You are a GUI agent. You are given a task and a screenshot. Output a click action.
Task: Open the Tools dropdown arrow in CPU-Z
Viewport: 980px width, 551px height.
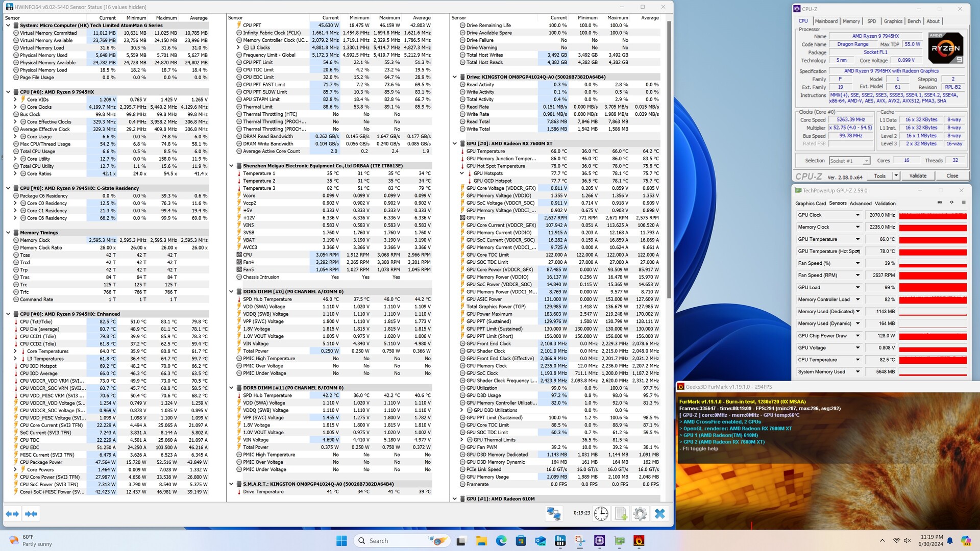[x=896, y=176]
